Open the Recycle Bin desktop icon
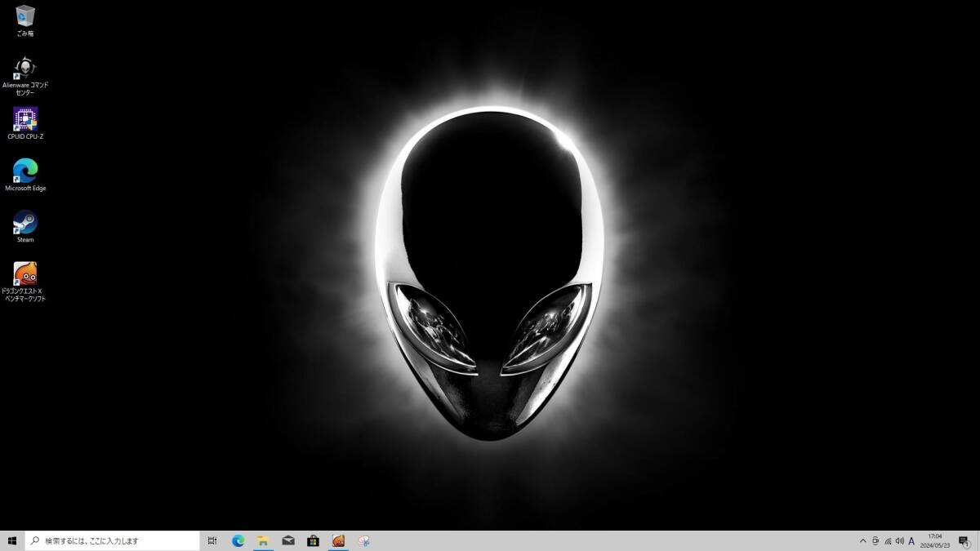Viewport: 980px width, 551px height. [25, 20]
